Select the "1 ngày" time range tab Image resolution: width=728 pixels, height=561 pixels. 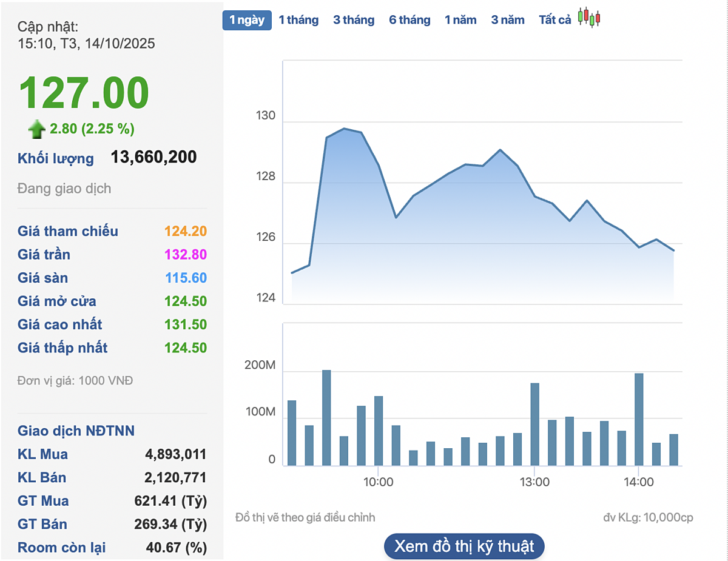click(247, 20)
